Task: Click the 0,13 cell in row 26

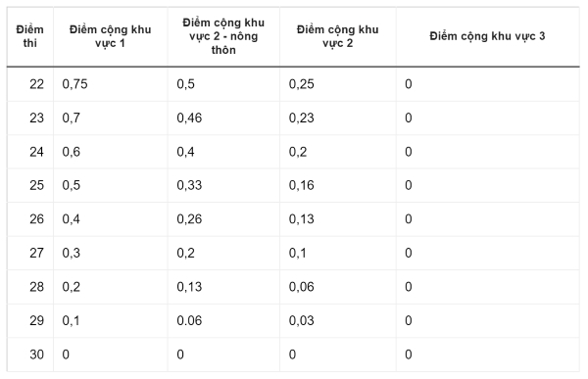Action: click(337, 219)
